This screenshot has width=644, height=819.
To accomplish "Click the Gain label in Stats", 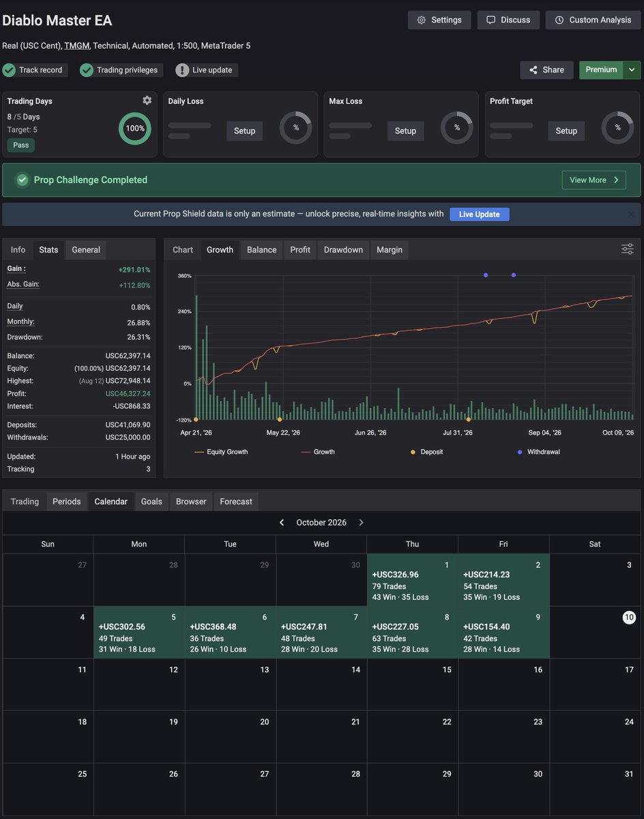I will 16,269.
